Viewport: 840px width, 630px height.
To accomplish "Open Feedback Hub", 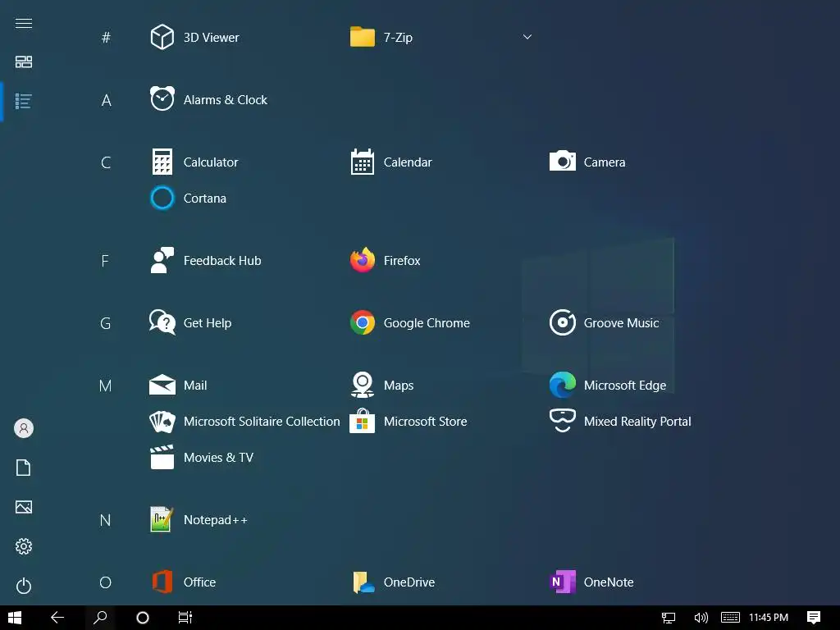I will [x=206, y=261].
